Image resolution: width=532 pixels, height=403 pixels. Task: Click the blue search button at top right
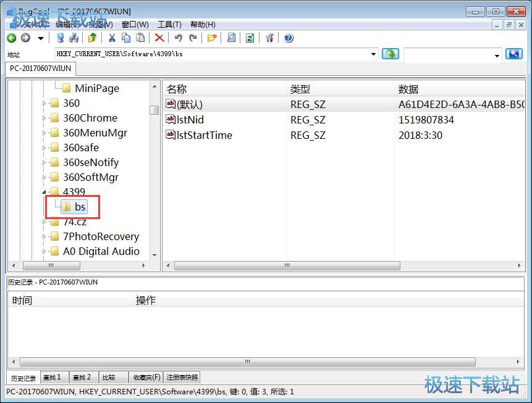pyautogui.click(x=513, y=54)
